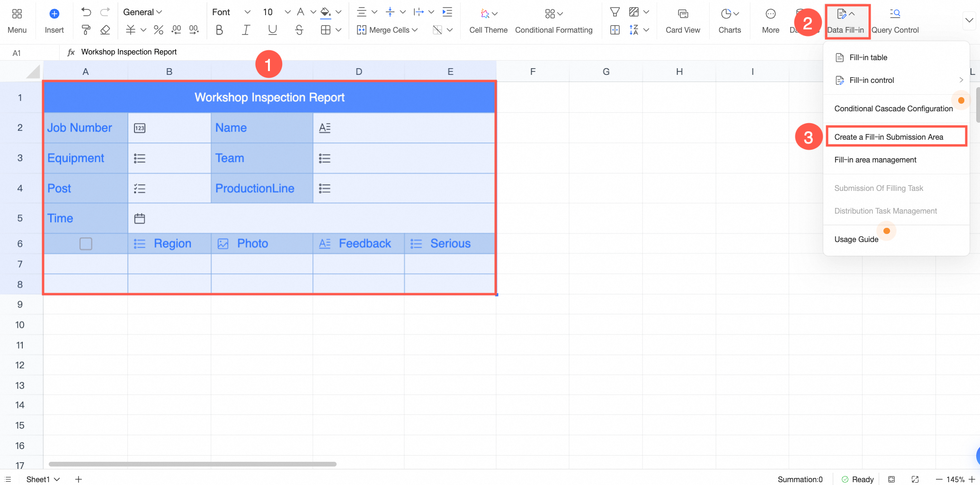Select Fill-in table menu item
The height and width of the screenshot is (485, 980).
click(897, 57)
